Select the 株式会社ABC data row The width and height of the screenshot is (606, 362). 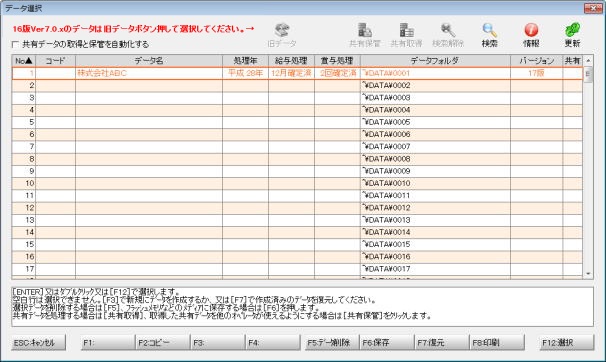(x=297, y=73)
